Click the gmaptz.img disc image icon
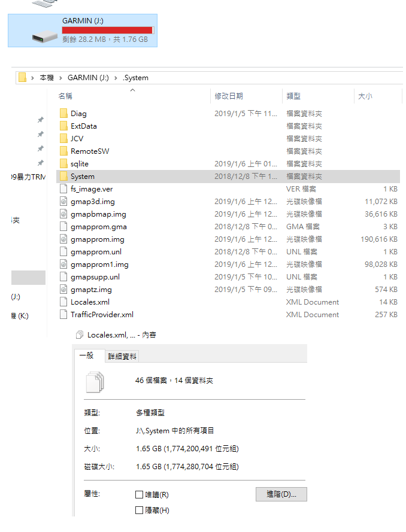Viewport: 406px width, 532px height. (x=63, y=289)
